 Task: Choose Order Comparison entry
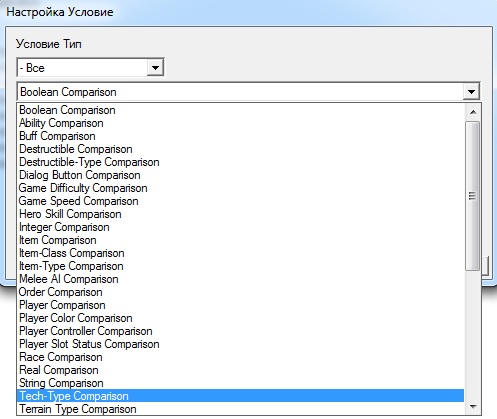pos(240,292)
